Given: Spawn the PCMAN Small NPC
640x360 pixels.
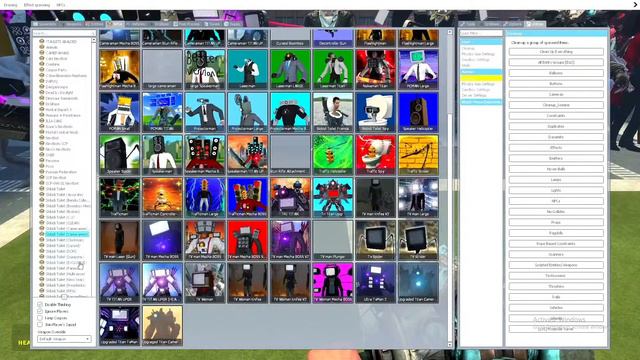Looking at the screenshot, I should 119,112.
